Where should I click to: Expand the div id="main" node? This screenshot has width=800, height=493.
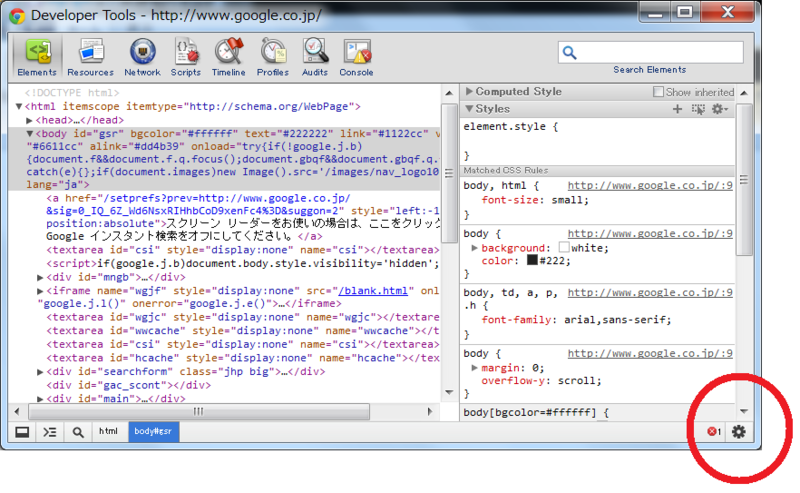coord(40,399)
